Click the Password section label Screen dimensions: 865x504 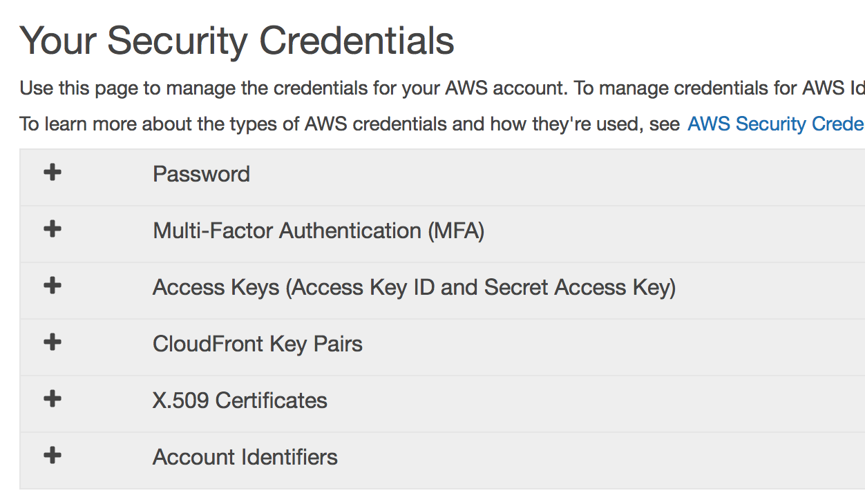[x=201, y=174]
